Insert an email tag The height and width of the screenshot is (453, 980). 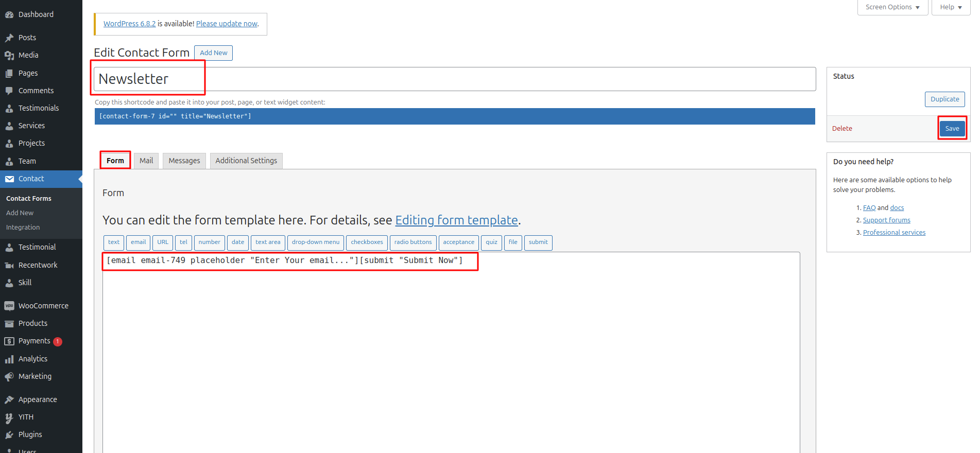tap(138, 242)
